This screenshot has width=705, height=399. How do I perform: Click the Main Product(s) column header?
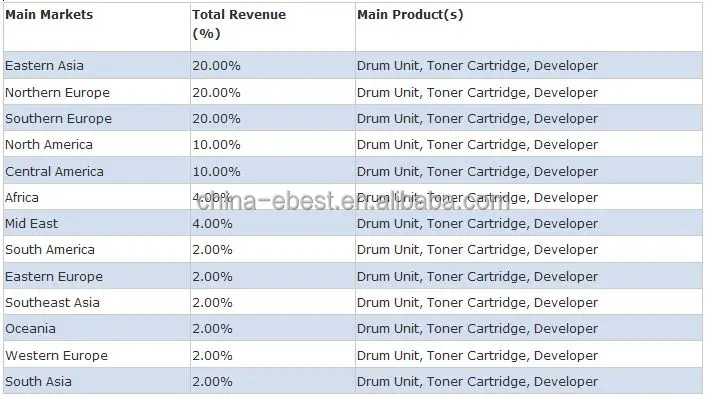point(410,15)
